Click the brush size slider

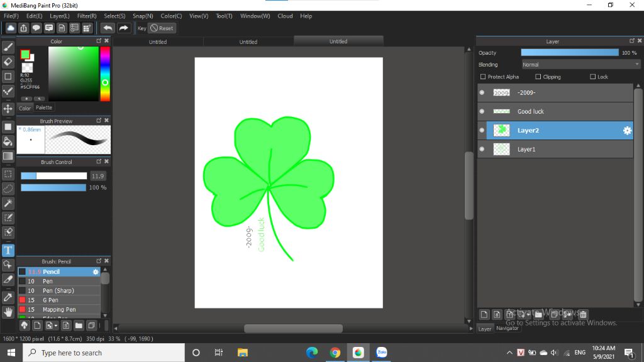click(x=54, y=176)
